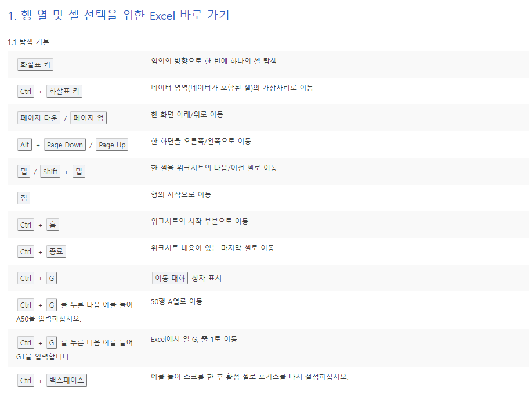Click the G key in the "50행 A열로 이동" row
532x393 pixels.
click(52, 305)
